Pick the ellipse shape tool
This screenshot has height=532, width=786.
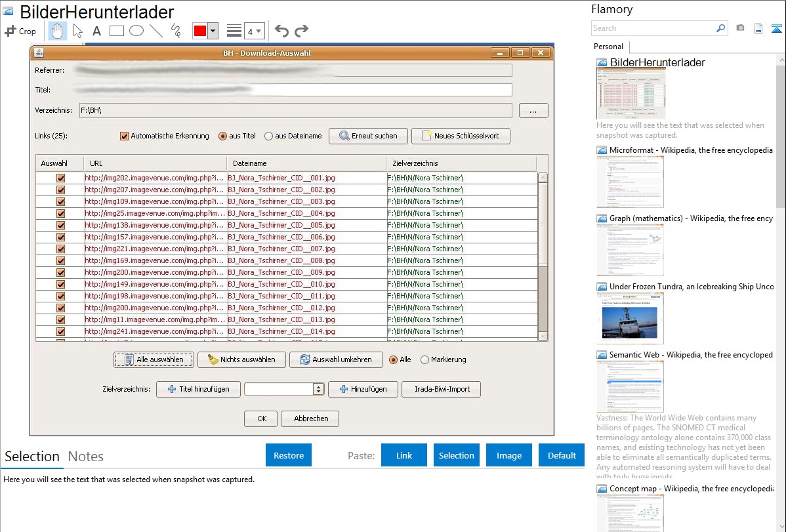point(136,31)
